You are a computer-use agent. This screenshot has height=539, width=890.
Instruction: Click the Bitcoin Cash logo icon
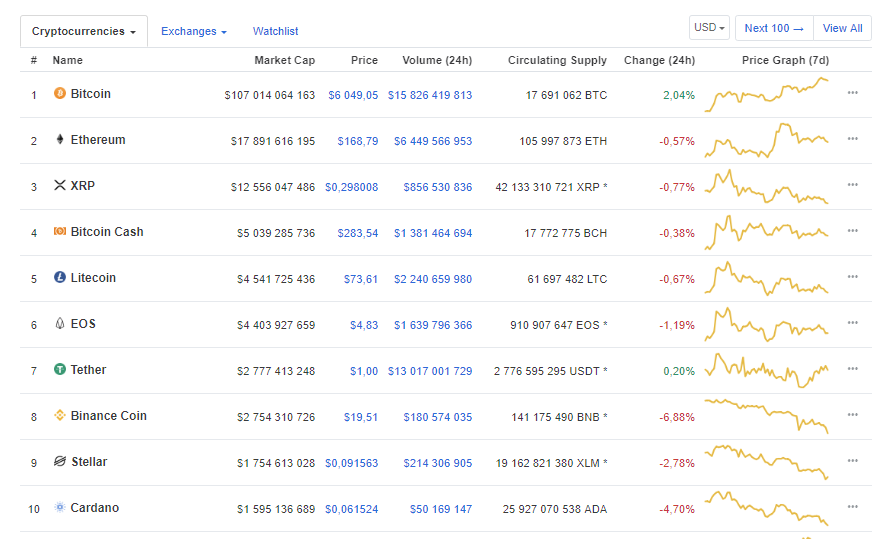coord(60,231)
